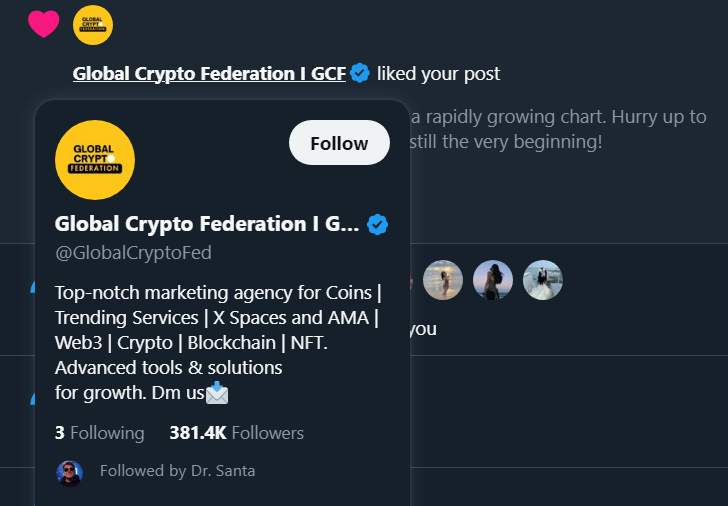Click the verified badge beside the notification name
728x506 pixels.
(x=360, y=73)
